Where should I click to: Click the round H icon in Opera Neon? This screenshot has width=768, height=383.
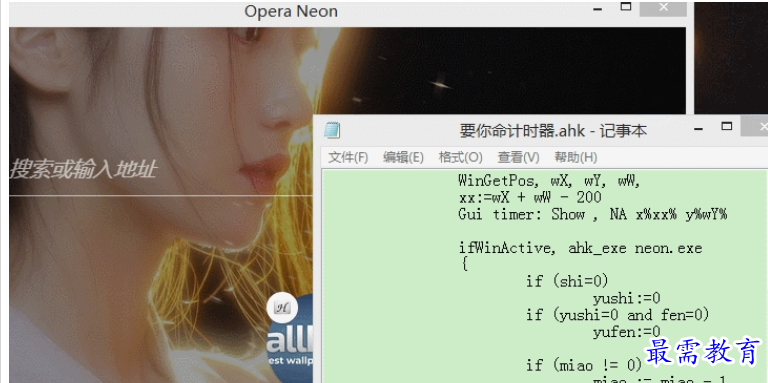click(282, 308)
